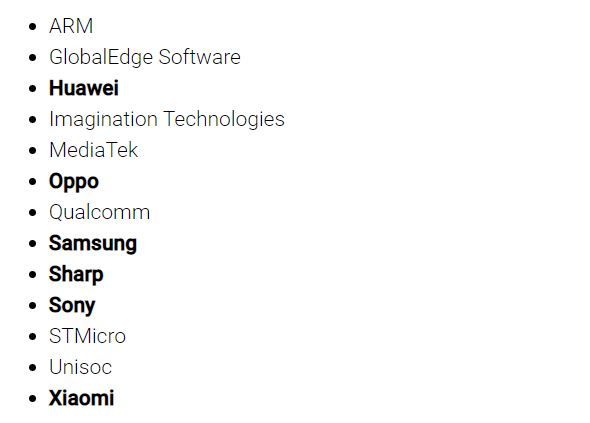Click the bullet beside Xiaomi
The image size is (590, 423).
point(33,399)
